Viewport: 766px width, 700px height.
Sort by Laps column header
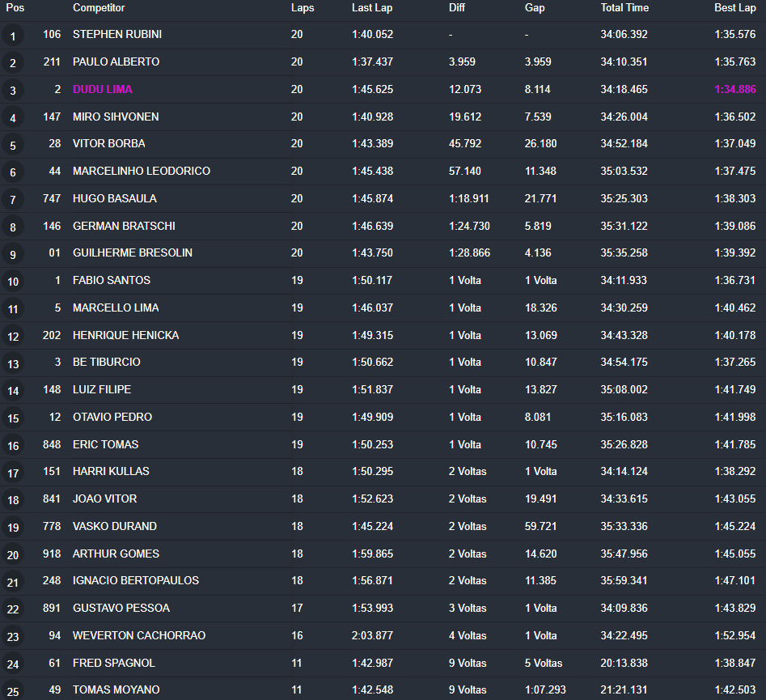[303, 8]
